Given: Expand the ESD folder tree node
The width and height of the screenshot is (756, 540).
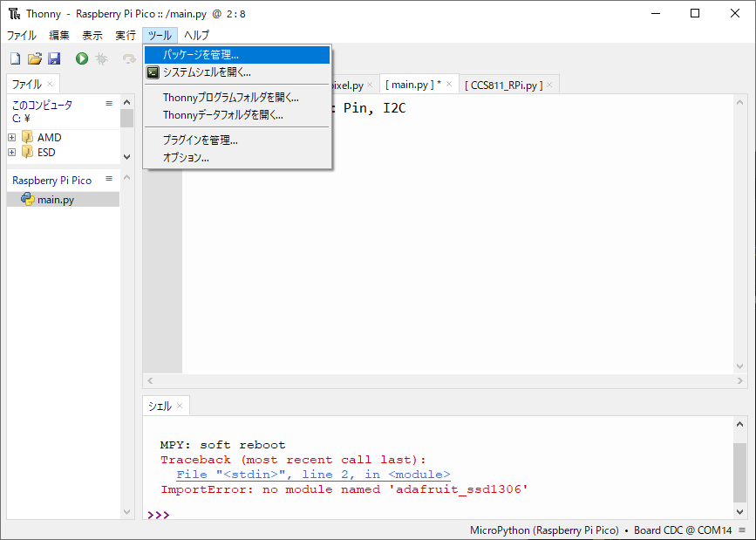Looking at the screenshot, I should (x=12, y=153).
